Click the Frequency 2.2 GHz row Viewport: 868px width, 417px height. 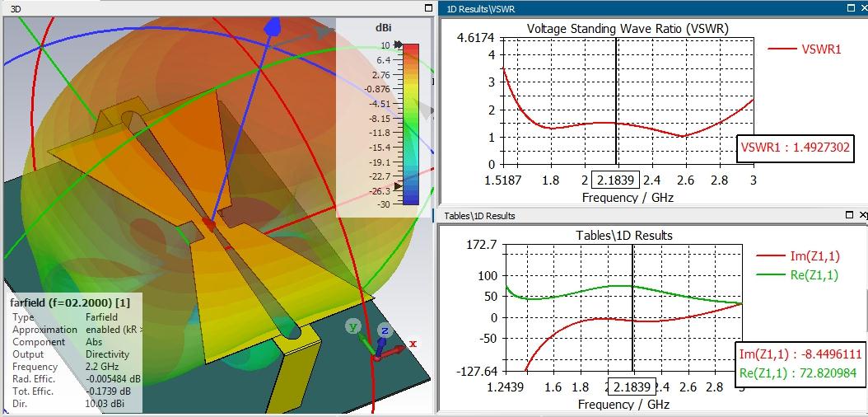pos(65,367)
